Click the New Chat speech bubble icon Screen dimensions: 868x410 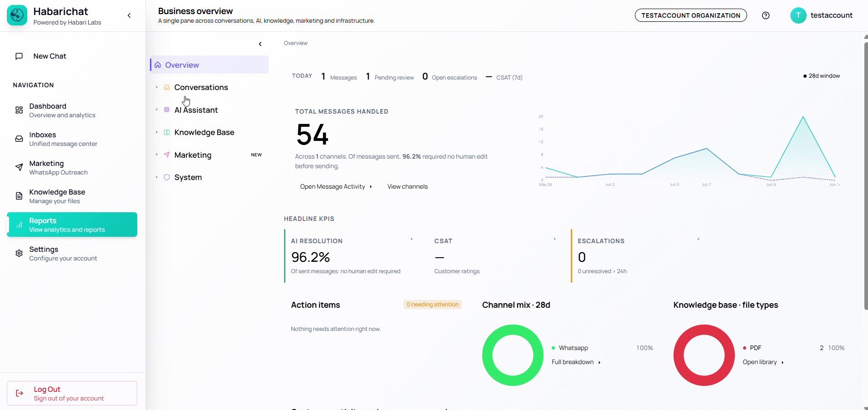[x=19, y=56]
